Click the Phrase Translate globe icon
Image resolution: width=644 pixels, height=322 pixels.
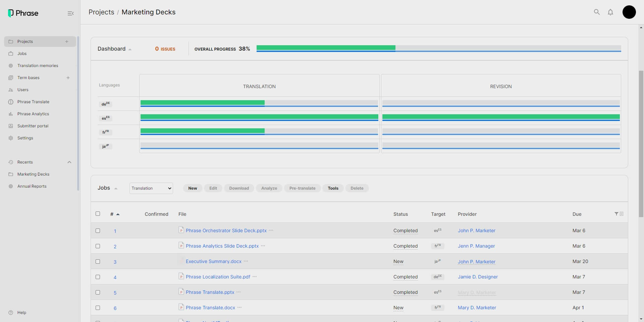click(11, 102)
